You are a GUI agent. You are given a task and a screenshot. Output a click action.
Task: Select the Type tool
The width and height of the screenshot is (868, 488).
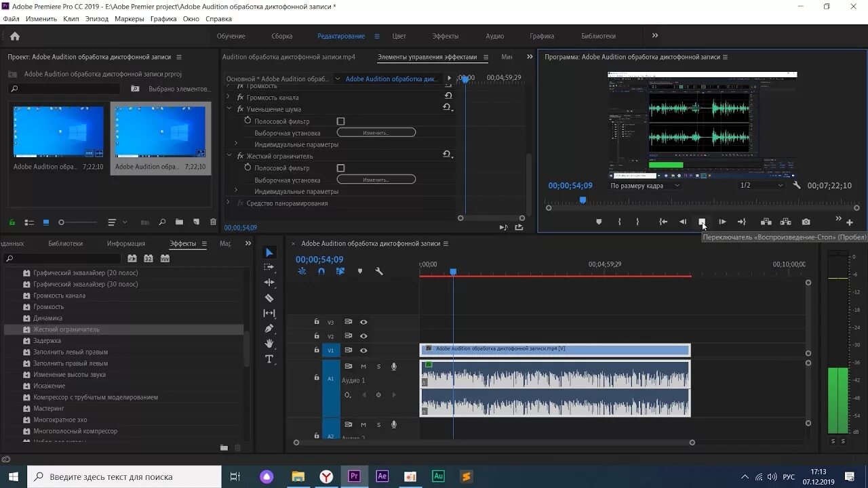[x=269, y=359]
